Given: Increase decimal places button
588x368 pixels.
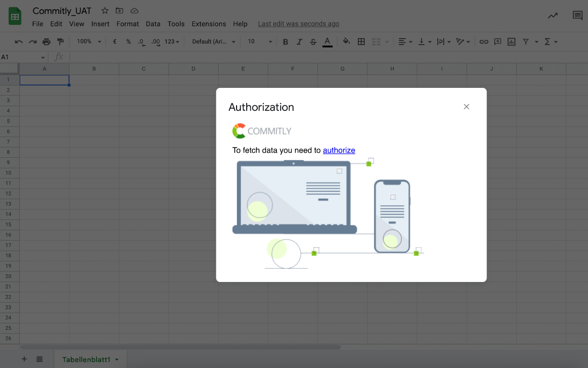Looking at the screenshot, I should tap(156, 42).
